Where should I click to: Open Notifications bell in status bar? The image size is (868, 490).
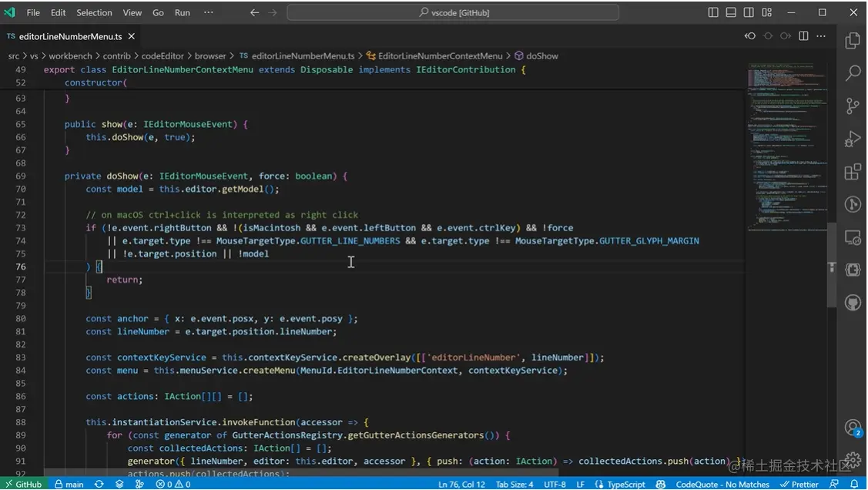pos(854,484)
